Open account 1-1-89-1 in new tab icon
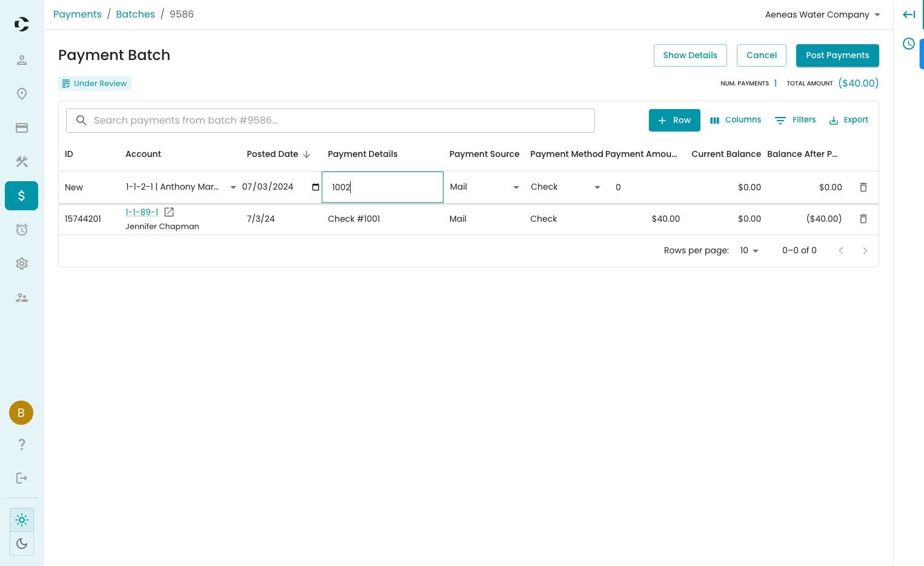Viewport: 924px width, 566px height. point(169,212)
